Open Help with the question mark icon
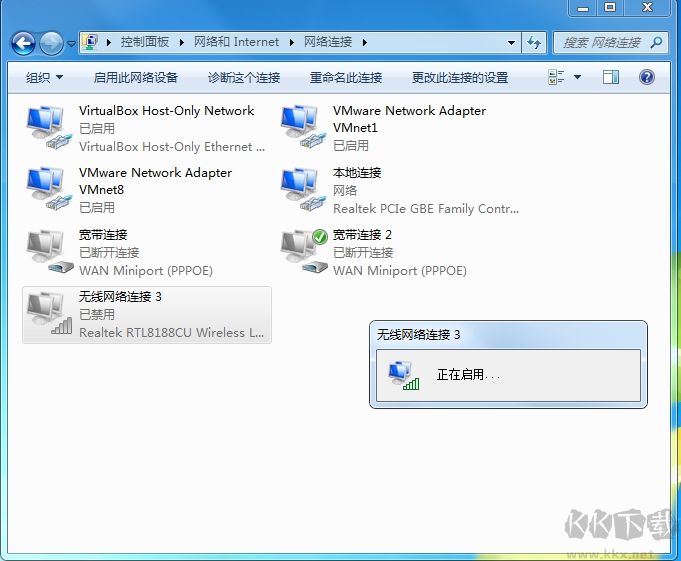Image resolution: width=681 pixels, height=561 pixels. [647, 78]
